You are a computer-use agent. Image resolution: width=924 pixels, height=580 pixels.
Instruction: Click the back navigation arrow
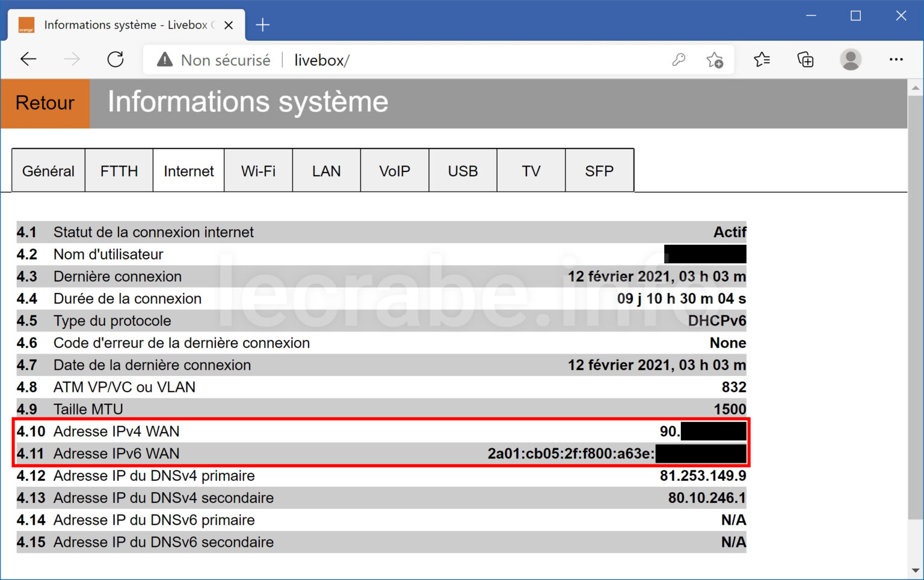(28, 59)
